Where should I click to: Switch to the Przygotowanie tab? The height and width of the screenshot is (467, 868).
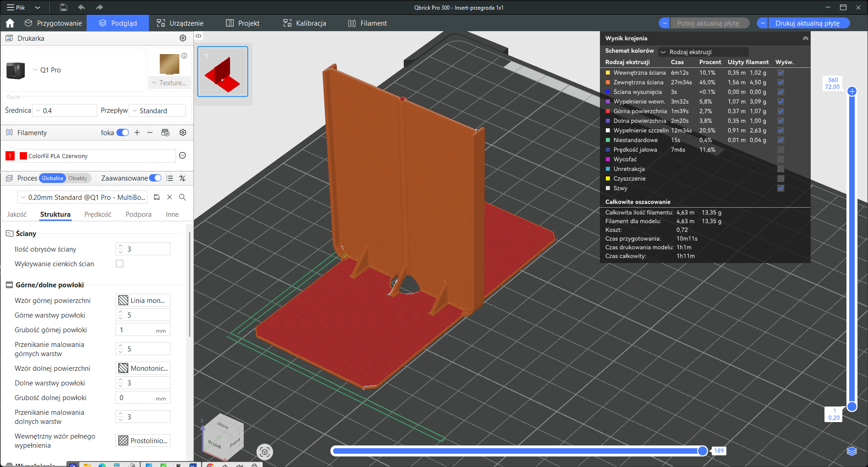coord(54,23)
